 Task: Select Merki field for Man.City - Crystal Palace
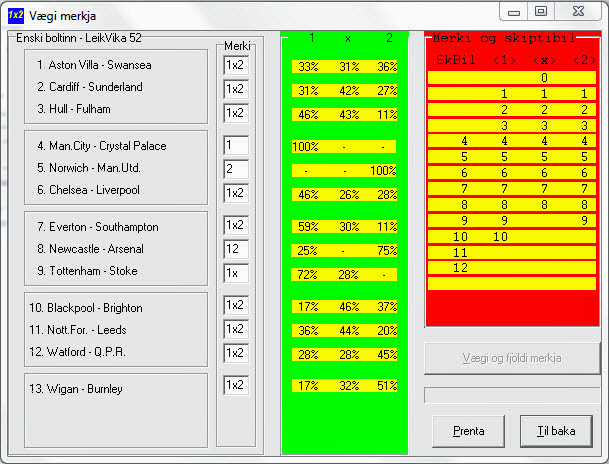point(236,145)
